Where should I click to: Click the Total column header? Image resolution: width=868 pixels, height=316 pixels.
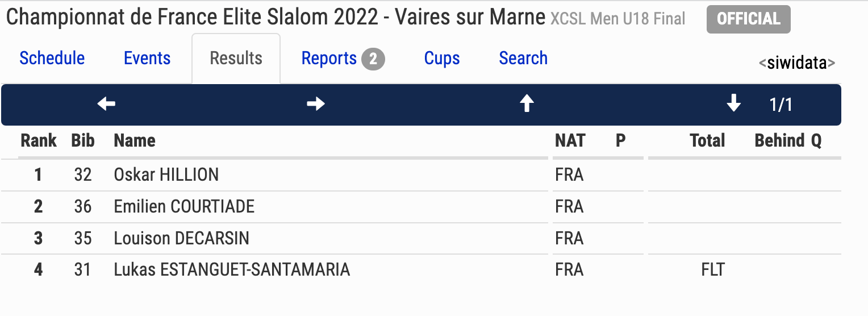[707, 140]
